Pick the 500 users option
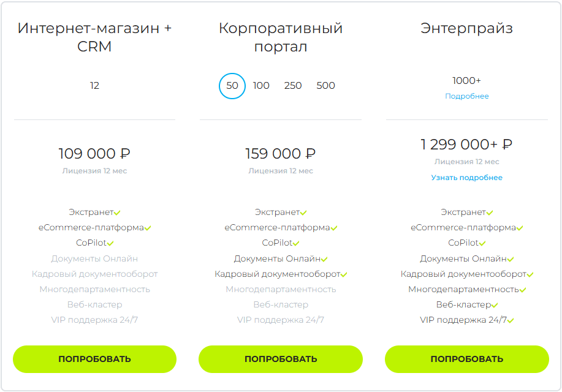This screenshot has height=392, width=562. [325, 86]
